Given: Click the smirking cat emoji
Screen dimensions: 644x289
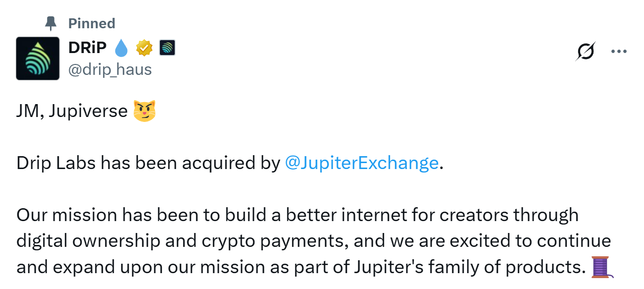Looking at the screenshot, I should tap(145, 111).
